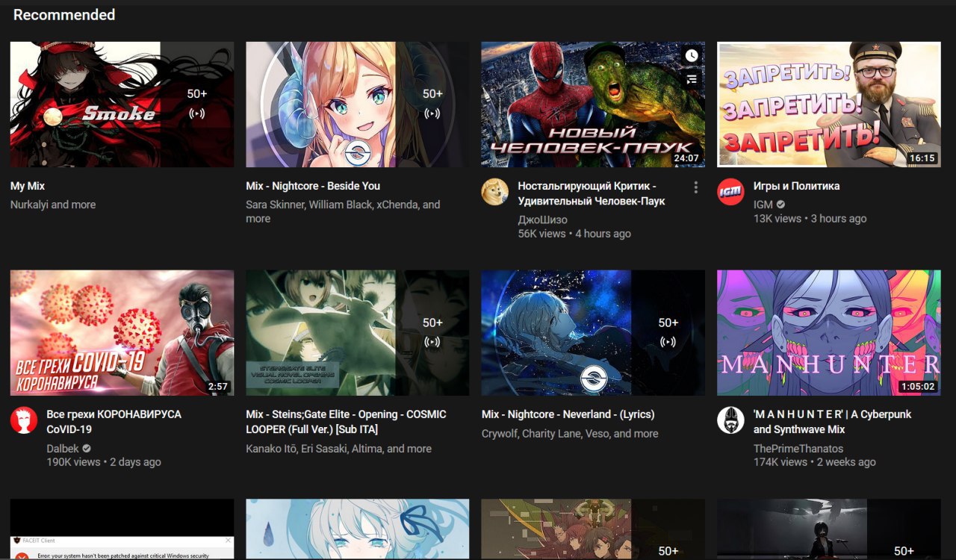Click ThePrimeThanatos channel name
Screen dimensions: 956x560
[798, 449]
